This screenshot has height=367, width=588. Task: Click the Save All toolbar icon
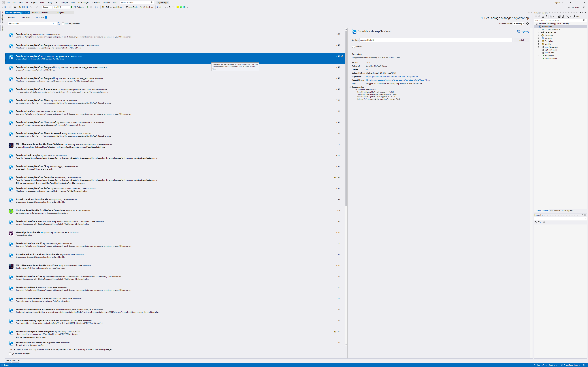coord(27,7)
